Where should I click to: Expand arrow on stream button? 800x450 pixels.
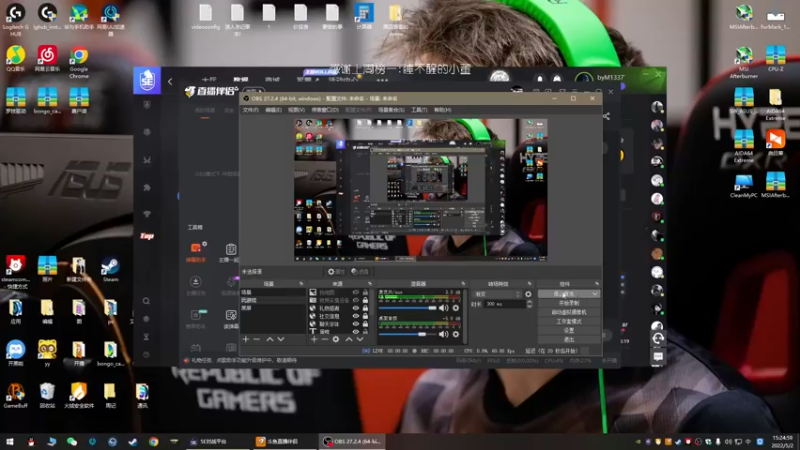point(595,294)
